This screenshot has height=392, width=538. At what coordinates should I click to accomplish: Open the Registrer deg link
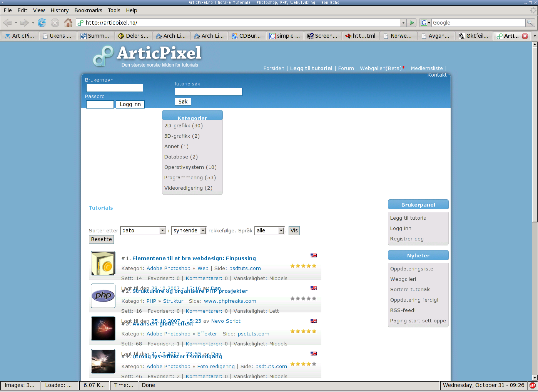pyautogui.click(x=407, y=239)
